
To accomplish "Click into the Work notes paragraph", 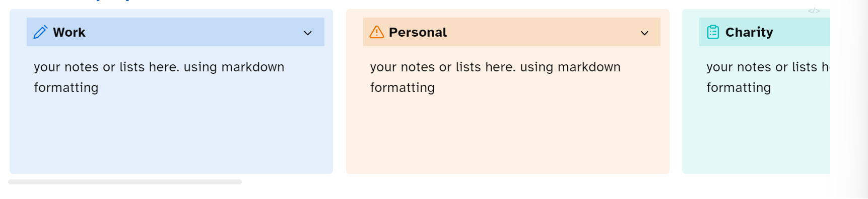I will [159, 77].
